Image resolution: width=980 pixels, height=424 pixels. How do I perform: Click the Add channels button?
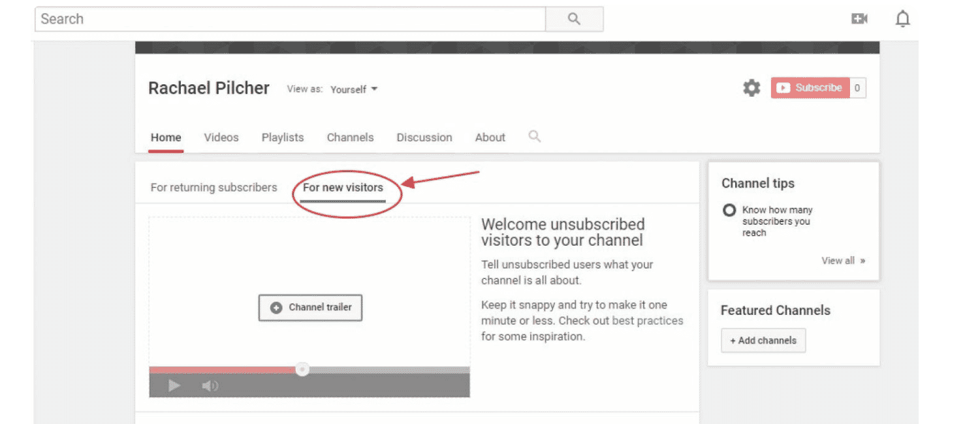(763, 340)
